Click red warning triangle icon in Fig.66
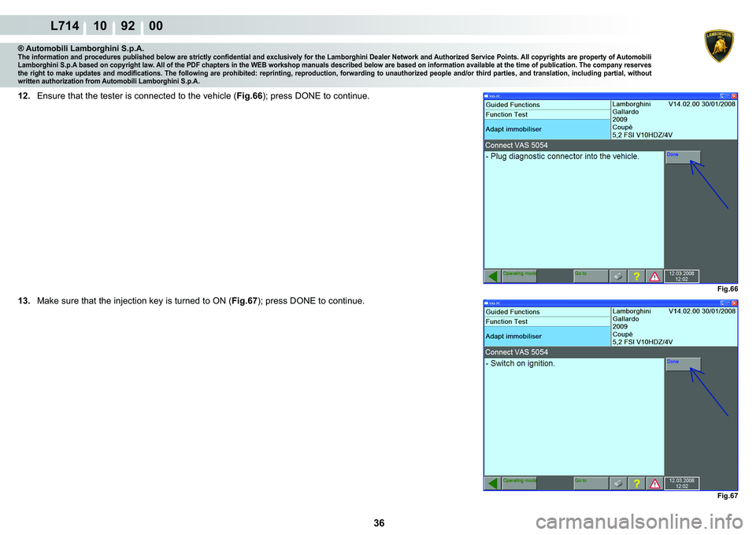The image size is (756, 535). [654, 276]
